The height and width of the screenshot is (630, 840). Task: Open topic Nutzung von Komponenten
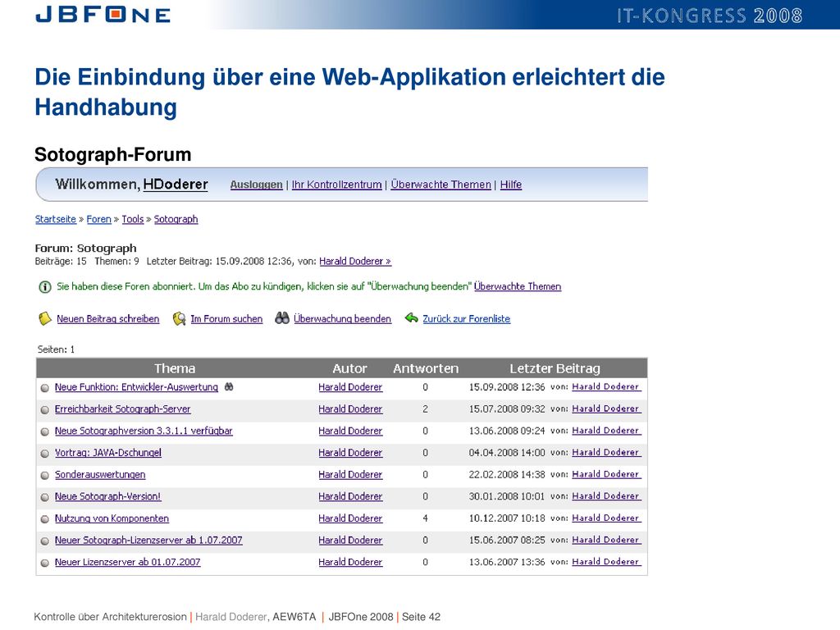pyautogui.click(x=112, y=518)
